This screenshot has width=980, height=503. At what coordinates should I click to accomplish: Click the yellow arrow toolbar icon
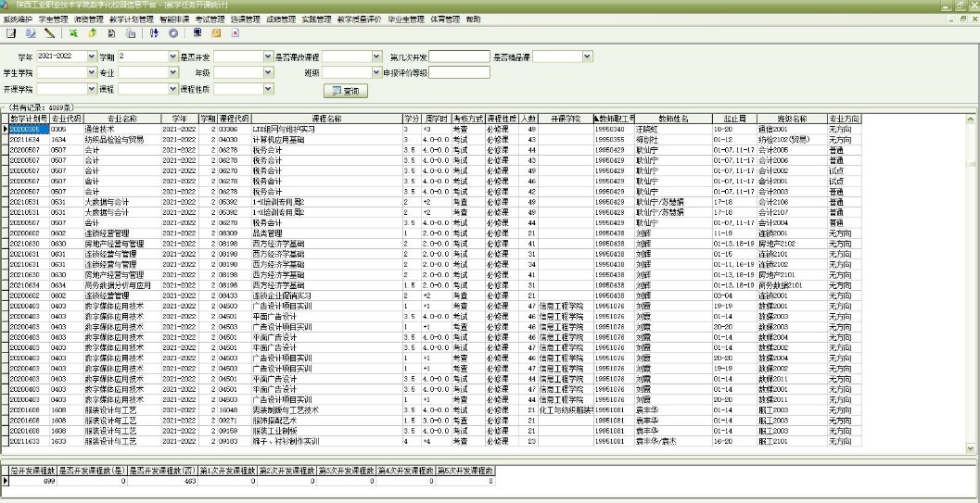click(x=93, y=33)
